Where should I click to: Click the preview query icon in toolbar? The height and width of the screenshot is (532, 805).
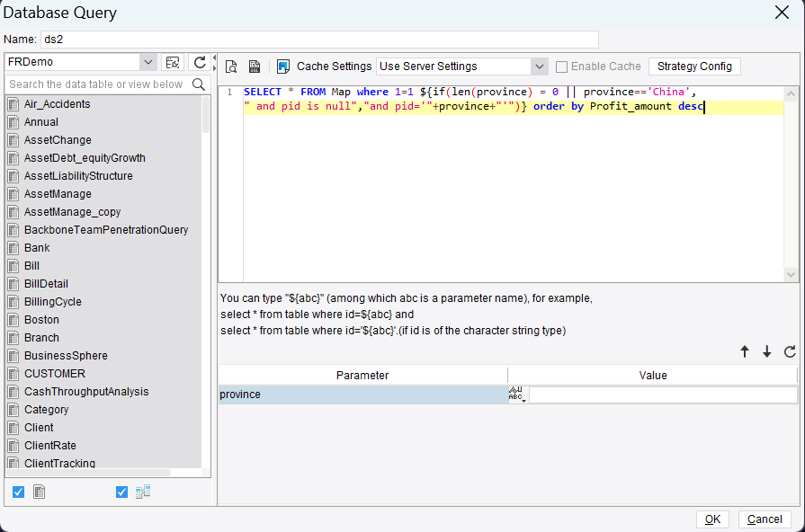231,66
